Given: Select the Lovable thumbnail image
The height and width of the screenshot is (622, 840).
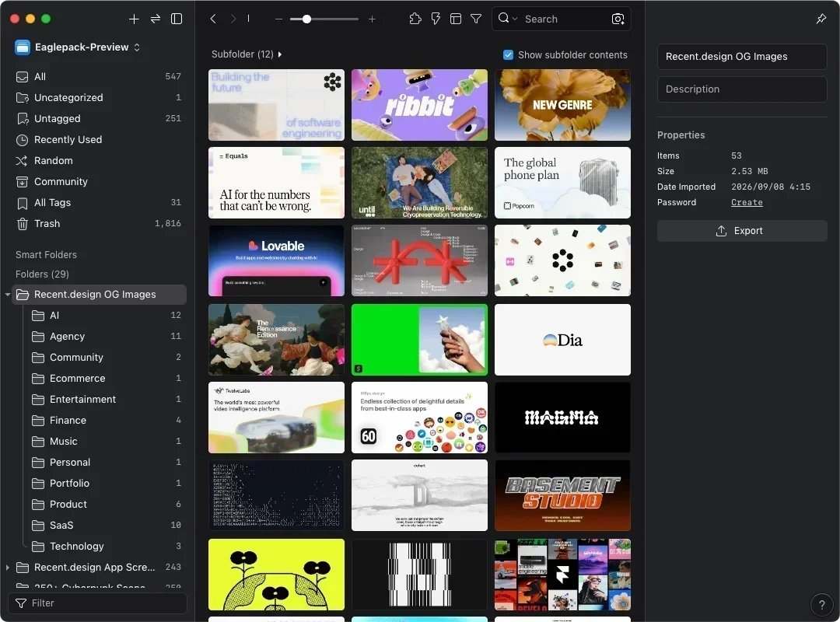Looking at the screenshot, I should [276, 260].
